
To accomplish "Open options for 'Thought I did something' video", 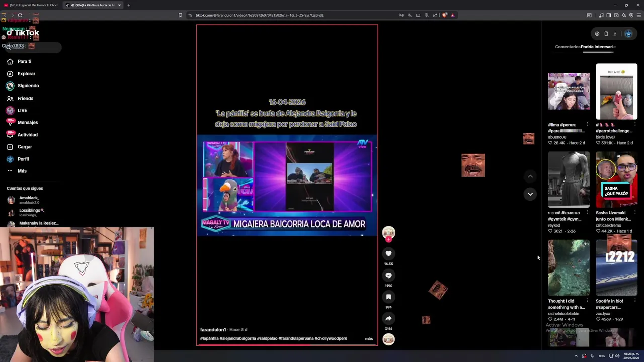I will click(x=587, y=301).
